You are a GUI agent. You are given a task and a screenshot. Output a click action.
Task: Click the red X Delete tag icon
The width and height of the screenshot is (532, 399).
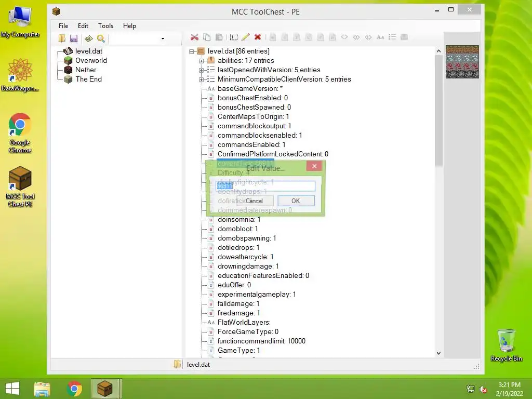[258, 37]
